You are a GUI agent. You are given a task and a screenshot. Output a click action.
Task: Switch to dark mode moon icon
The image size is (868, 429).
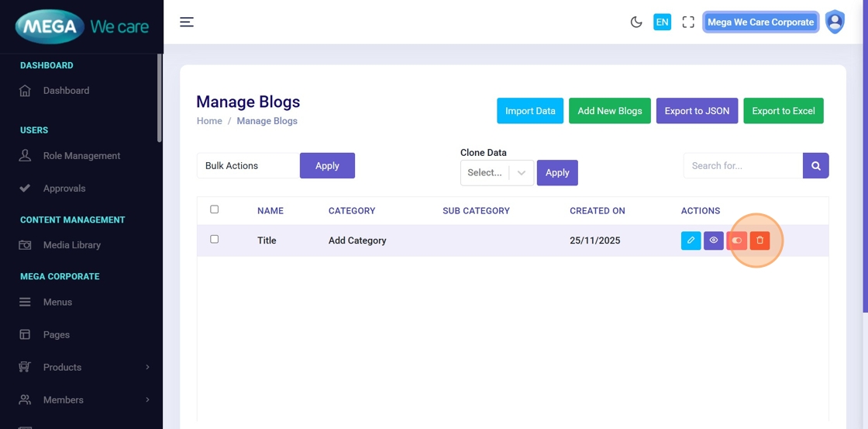coord(636,22)
